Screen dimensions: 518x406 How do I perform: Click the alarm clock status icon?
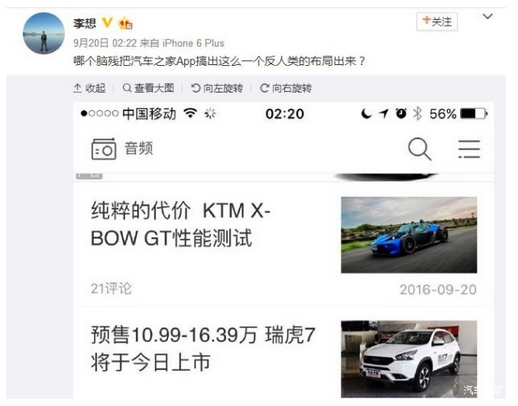coord(401,114)
